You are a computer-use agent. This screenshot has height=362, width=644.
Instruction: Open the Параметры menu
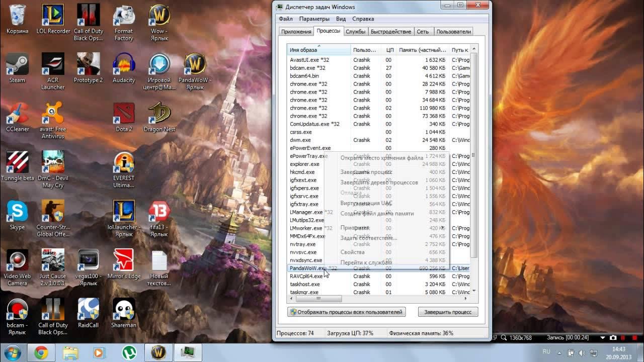click(x=314, y=19)
